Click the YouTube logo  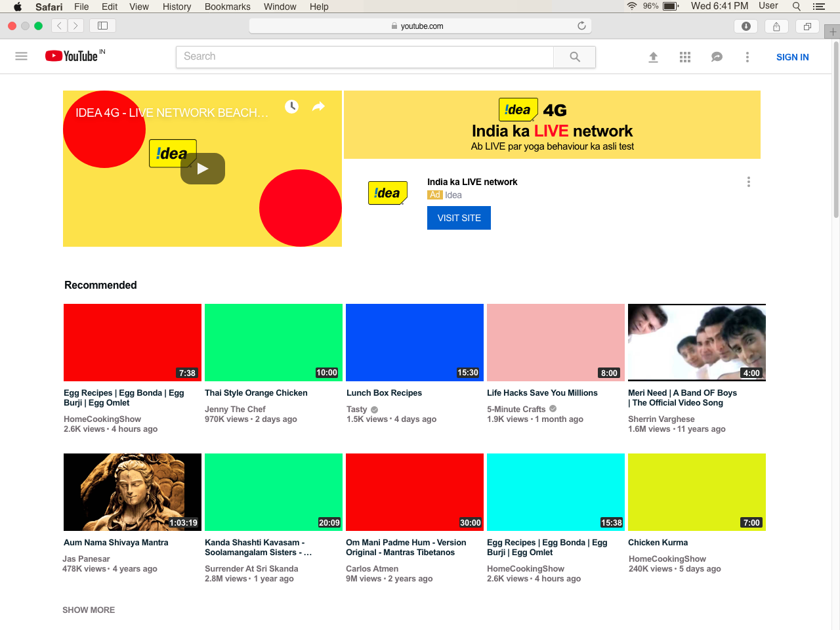tap(72, 56)
